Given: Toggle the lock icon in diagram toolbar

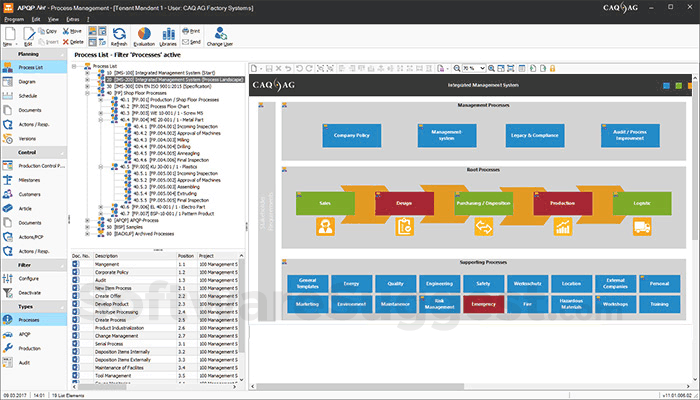Looking at the screenshot, I should tap(552, 68).
